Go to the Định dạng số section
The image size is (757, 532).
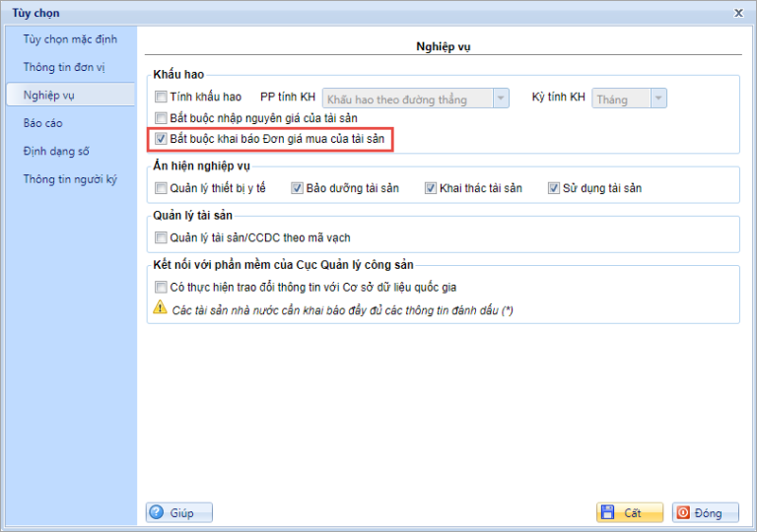pyautogui.click(x=56, y=151)
